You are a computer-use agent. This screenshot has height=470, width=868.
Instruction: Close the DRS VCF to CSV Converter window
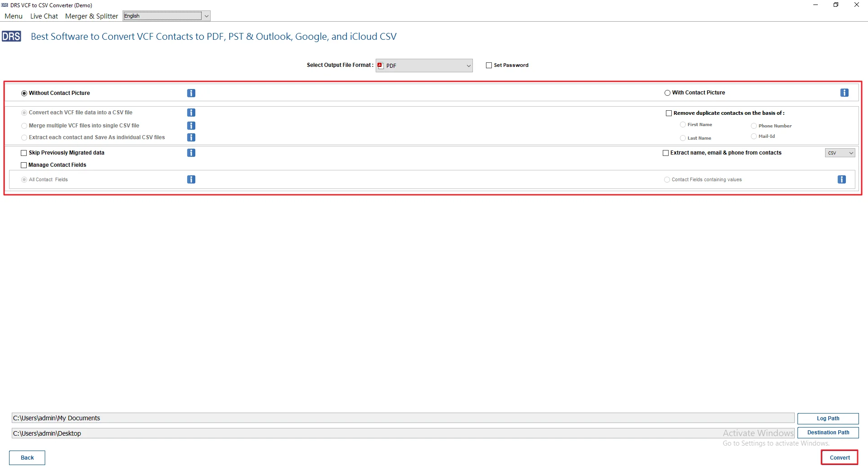coord(857,5)
